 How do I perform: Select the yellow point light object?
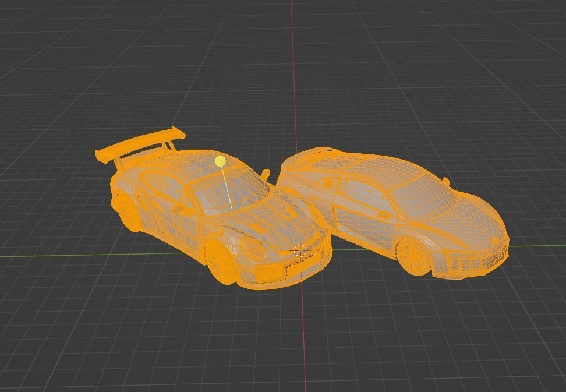(220, 161)
